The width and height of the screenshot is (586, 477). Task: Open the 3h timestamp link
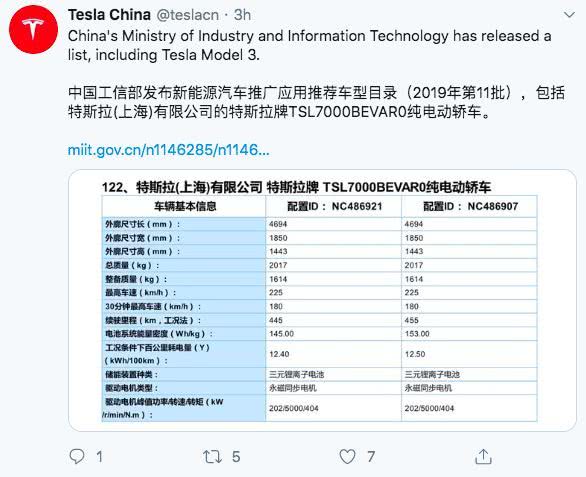(x=242, y=15)
